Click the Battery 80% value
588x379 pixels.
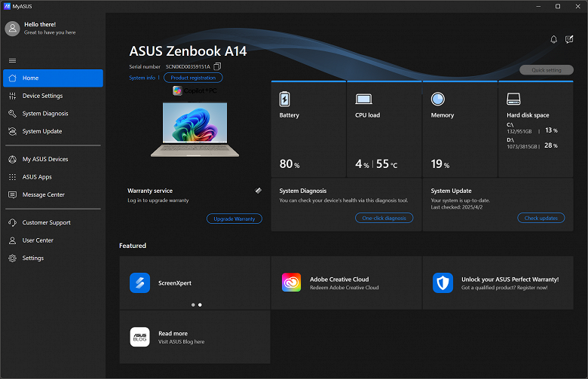click(x=289, y=164)
